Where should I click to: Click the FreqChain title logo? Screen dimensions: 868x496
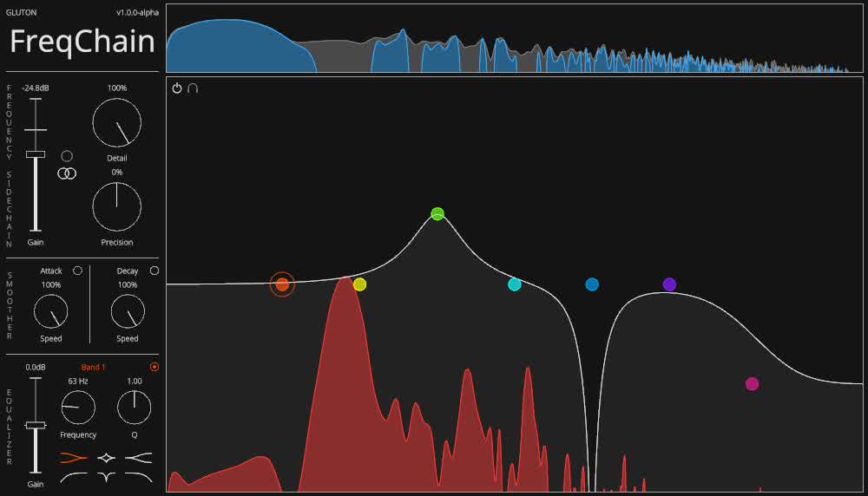82,42
